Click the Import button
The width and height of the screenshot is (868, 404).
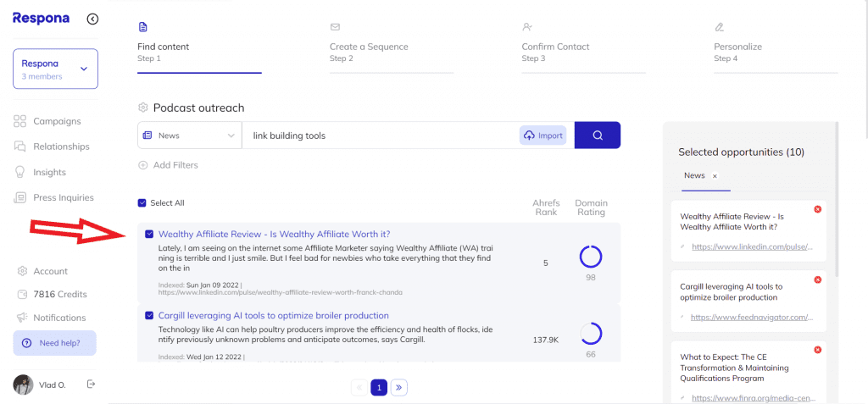[543, 135]
